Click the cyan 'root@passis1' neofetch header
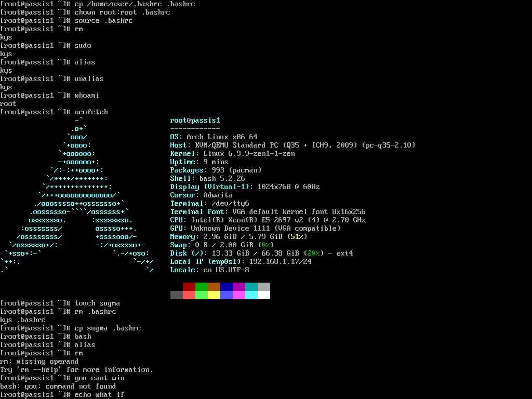The height and width of the screenshot is (399, 532). click(x=195, y=121)
